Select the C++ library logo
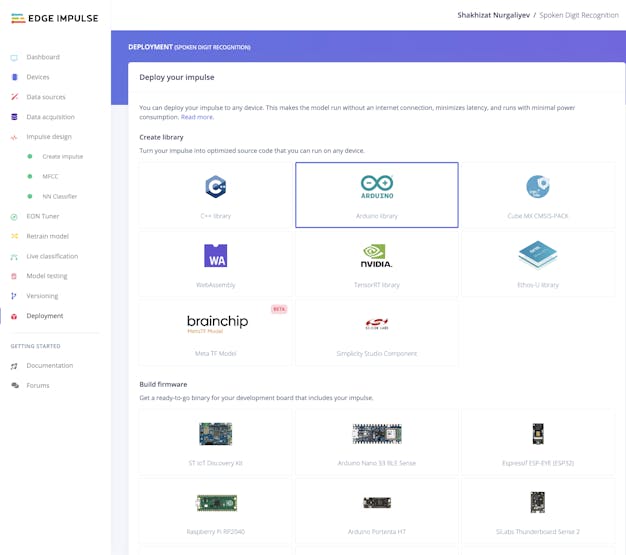The width and height of the screenshot is (626, 555). click(216, 186)
